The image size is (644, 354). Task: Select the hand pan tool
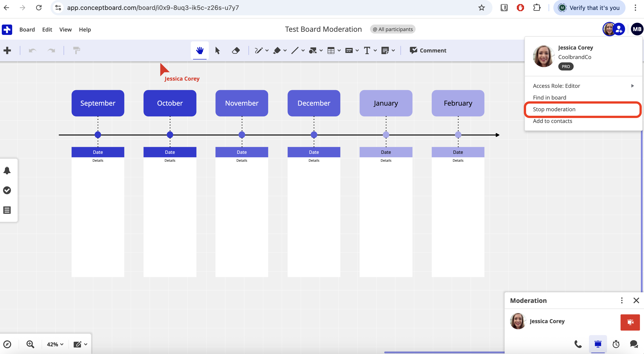coord(200,50)
